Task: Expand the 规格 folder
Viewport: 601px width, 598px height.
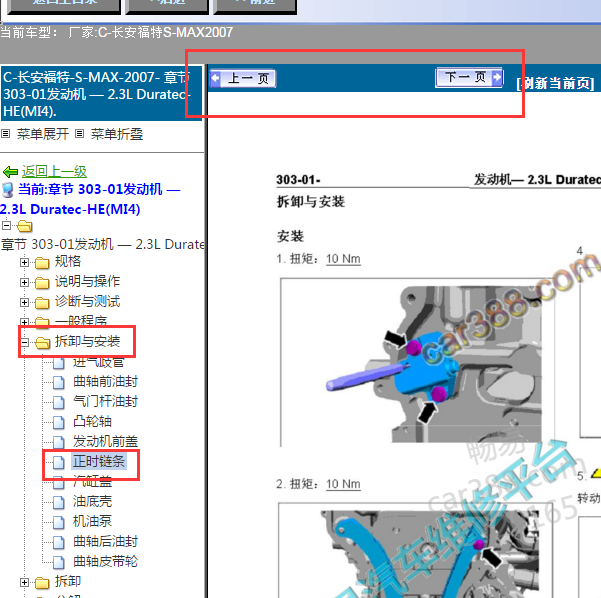Action: pyautogui.click(x=24, y=262)
